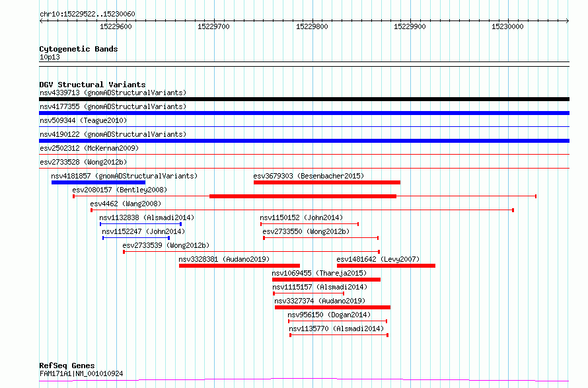The image size is (588, 388).
Task: Click the esv3679303 (Besenbacher2015) label
Action: (309, 176)
